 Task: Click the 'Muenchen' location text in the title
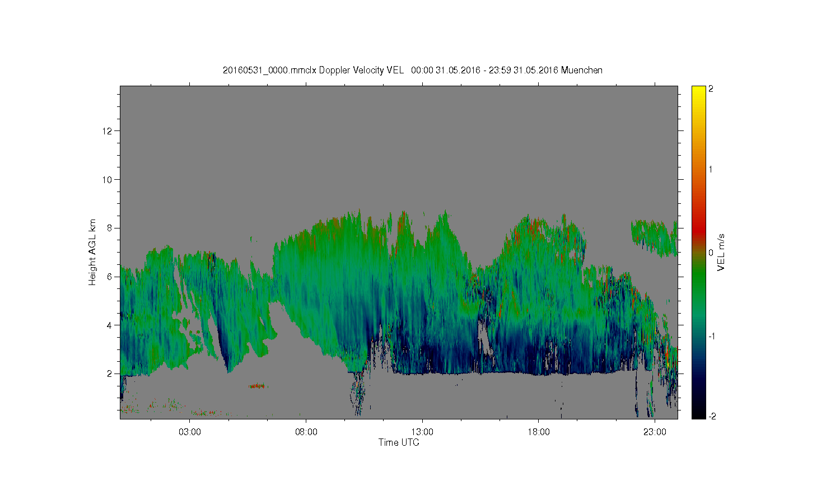tap(581, 70)
